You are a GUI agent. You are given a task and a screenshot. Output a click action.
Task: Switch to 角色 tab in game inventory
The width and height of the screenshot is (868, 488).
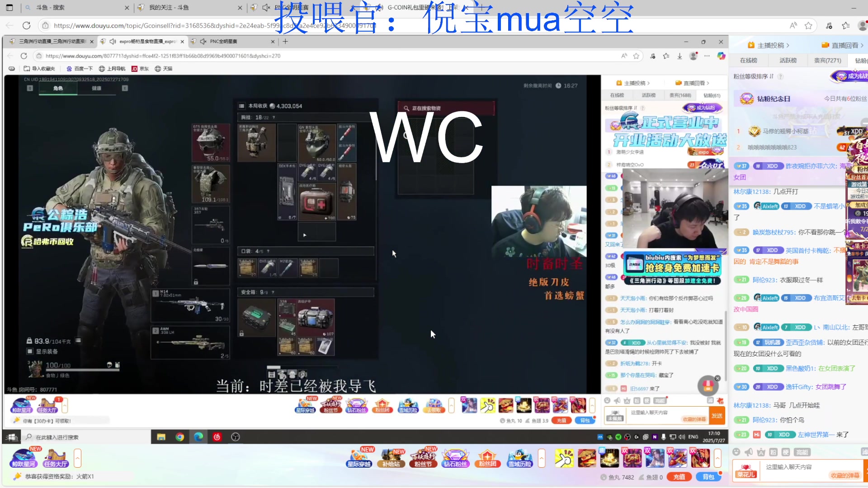pos(58,88)
